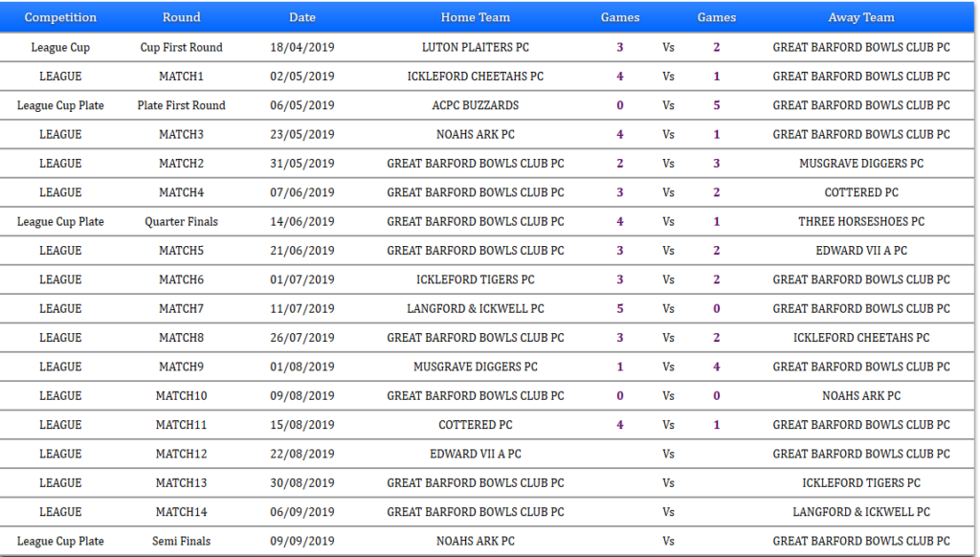Click EDWARD VII A PC in away team column

coord(860,251)
